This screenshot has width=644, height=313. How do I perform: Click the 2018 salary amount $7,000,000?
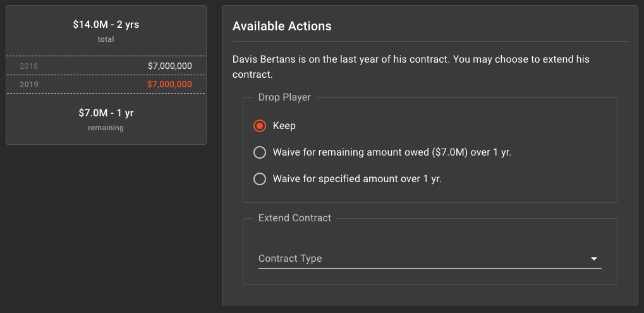pyautogui.click(x=169, y=66)
